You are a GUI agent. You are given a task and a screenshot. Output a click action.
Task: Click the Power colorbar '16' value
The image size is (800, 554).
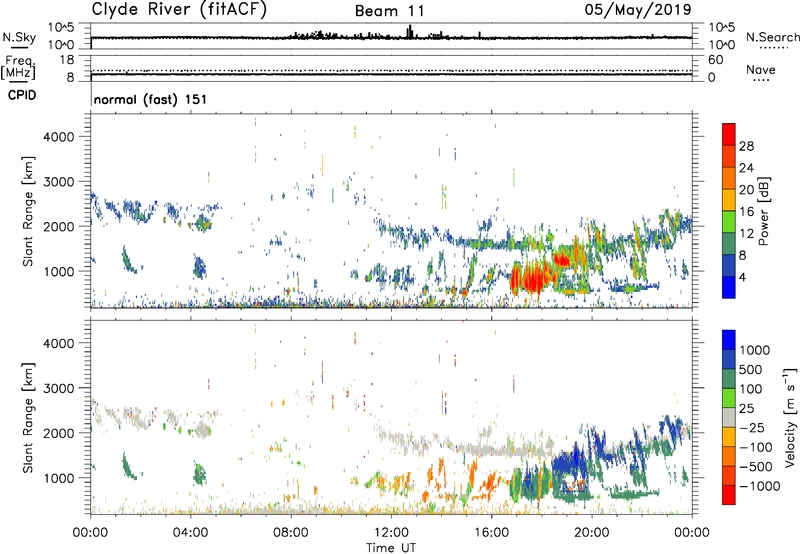click(x=746, y=212)
